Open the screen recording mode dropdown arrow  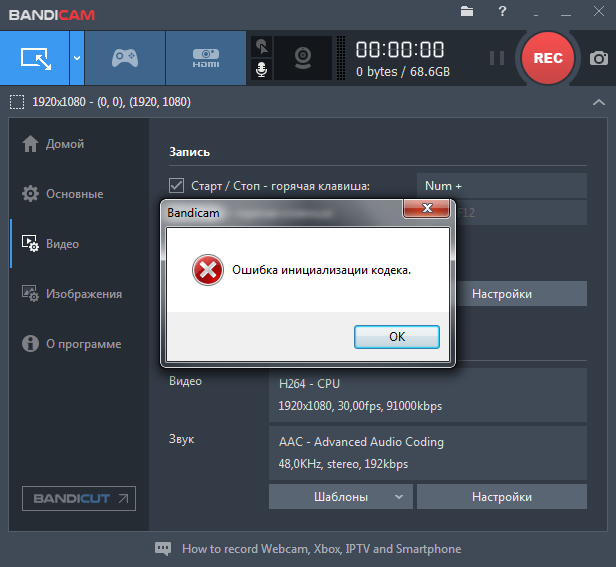pyautogui.click(x=77, y=58)
